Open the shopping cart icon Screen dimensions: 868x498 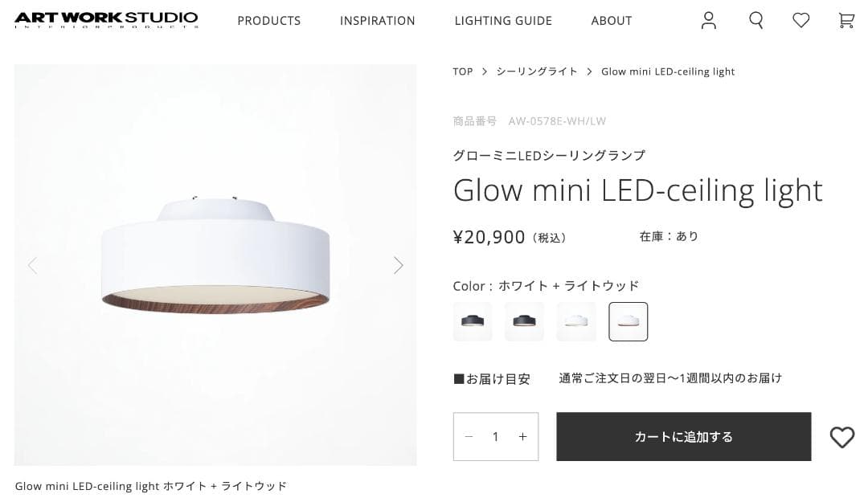click(x=846, y=20)
